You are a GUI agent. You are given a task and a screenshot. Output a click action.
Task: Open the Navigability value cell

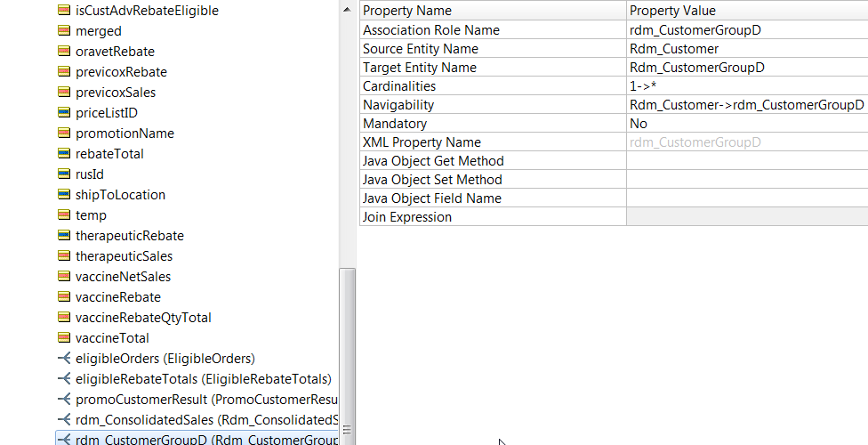pyautogui.click(x=747, y=105)
